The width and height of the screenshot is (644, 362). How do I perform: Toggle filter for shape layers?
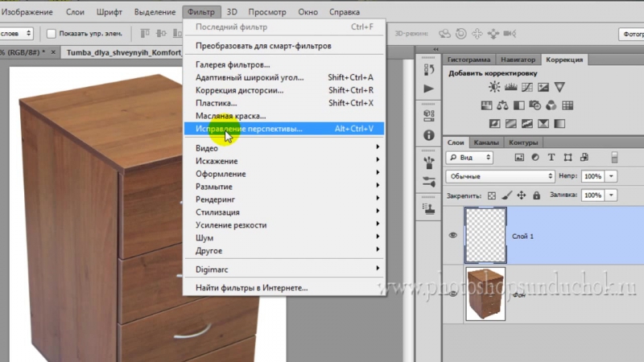click(x=568, y=157)
